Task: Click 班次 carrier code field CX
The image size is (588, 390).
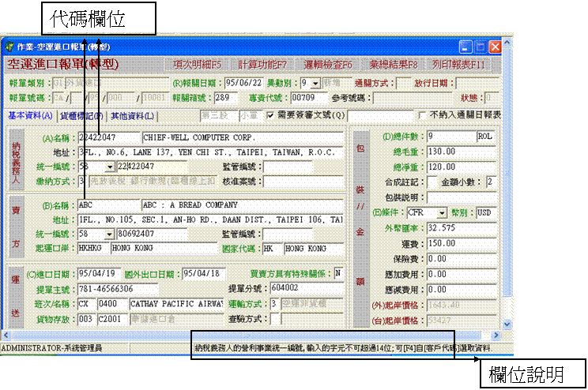Action: click(x=86, y=303)
